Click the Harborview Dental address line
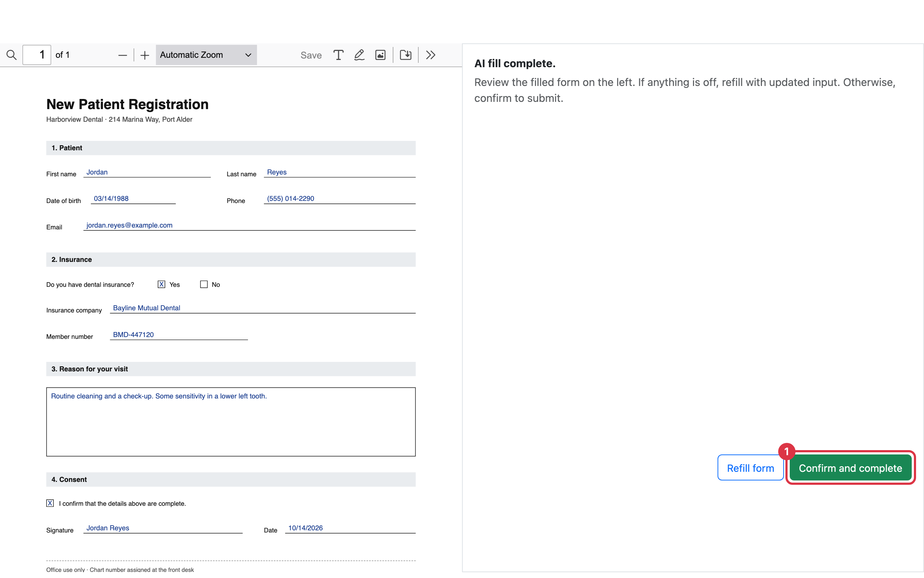This screenshot has width=924, height=578. tap(119, 120)
